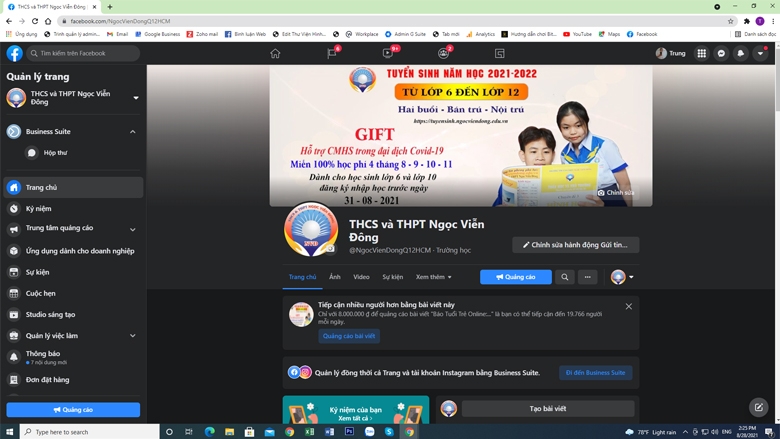Open the Watch video icon in top navigation
The image size is (780, 439).
point(388,53)
